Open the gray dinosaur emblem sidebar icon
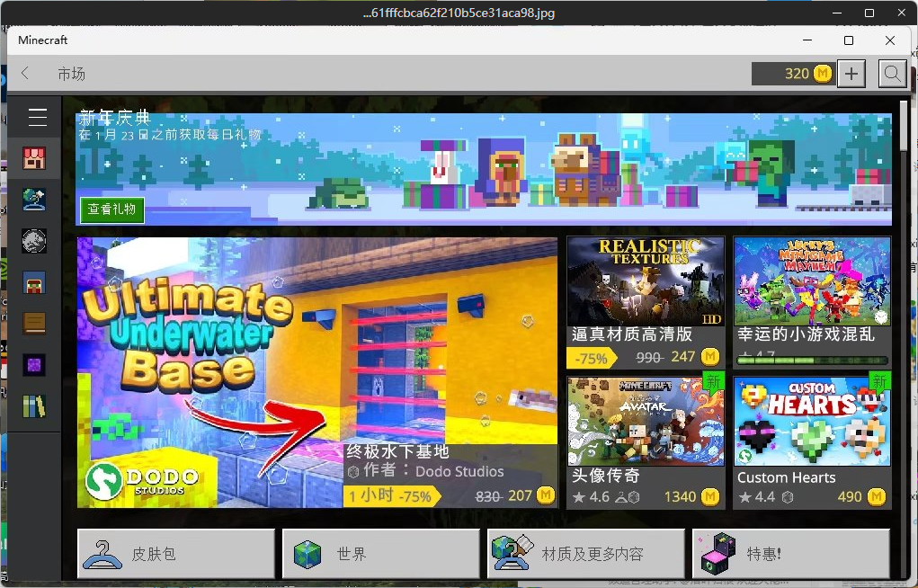 34,241
